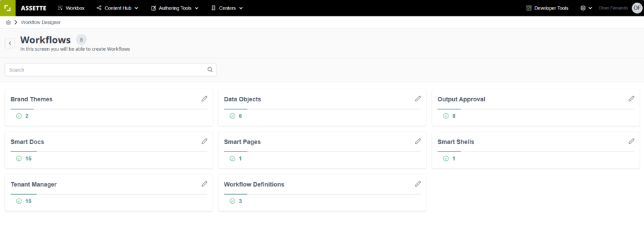Viewport: 644px width, 249px height.
Task: Edit the Smart Shells workflow
Action: [x=631, y=141]
